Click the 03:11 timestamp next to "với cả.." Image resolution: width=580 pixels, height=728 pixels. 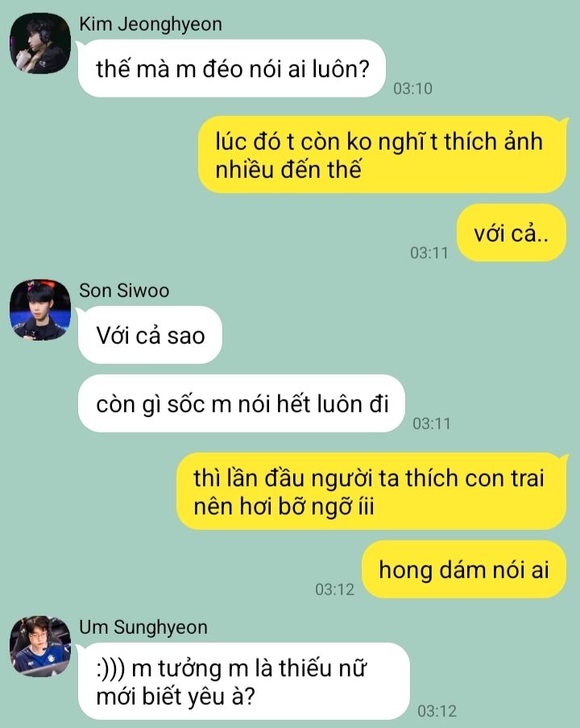point(429,253)
